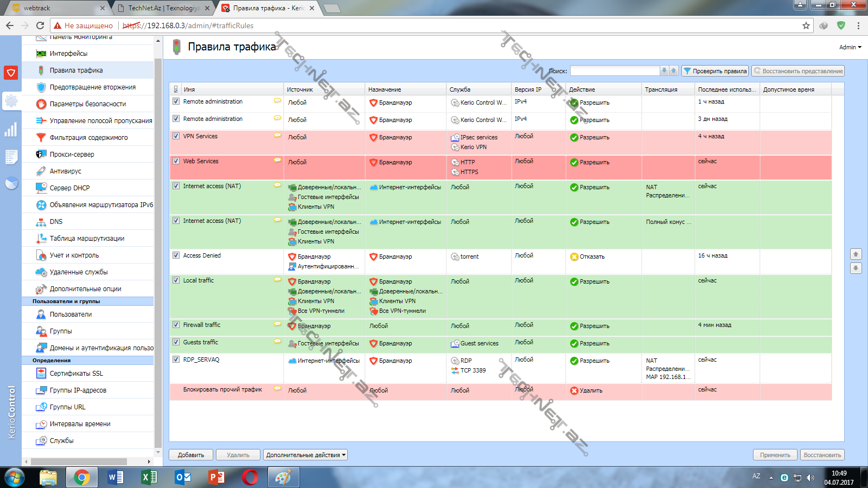Expand the Admin user menu

850,47
